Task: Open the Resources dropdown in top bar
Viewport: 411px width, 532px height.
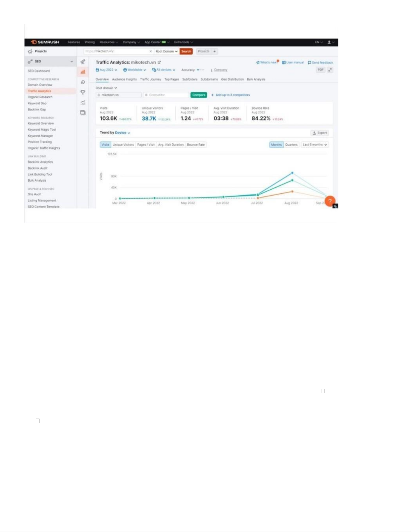Action: click(109, 42)
